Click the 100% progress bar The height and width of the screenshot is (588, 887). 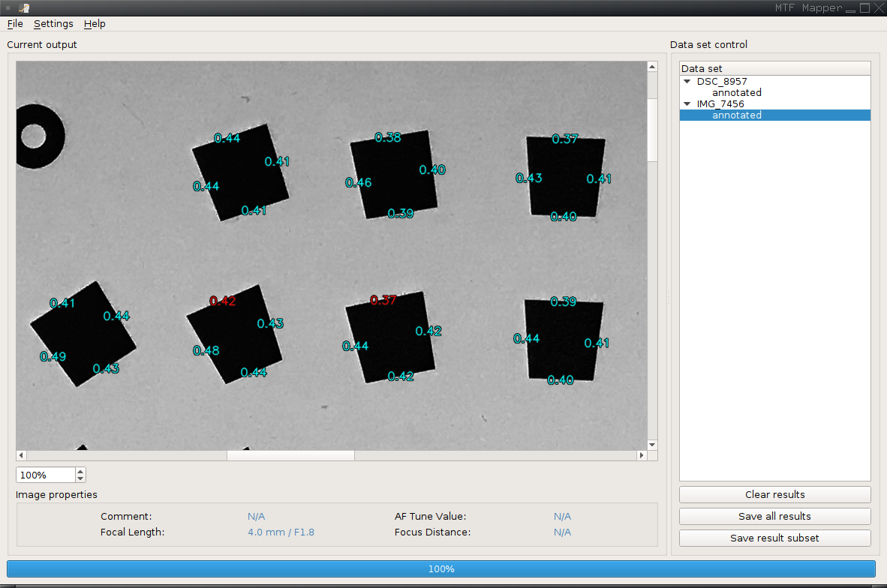click(x=441, y=568)
